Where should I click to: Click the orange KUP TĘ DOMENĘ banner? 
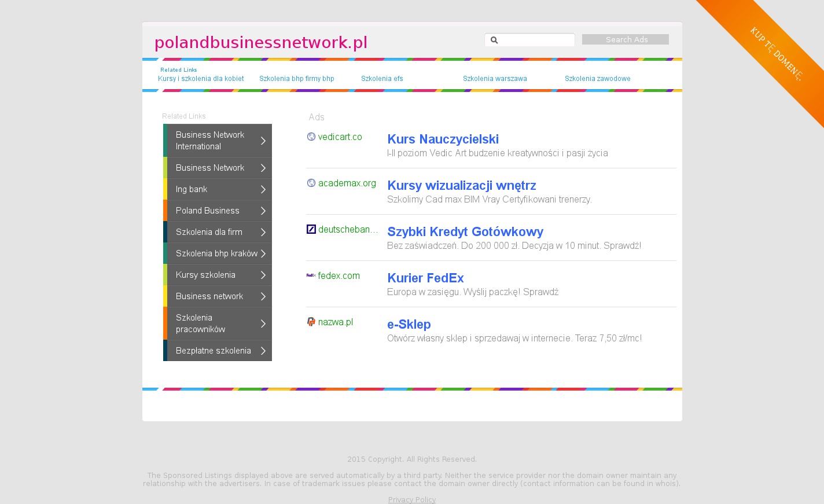click(x=776, y=54)
